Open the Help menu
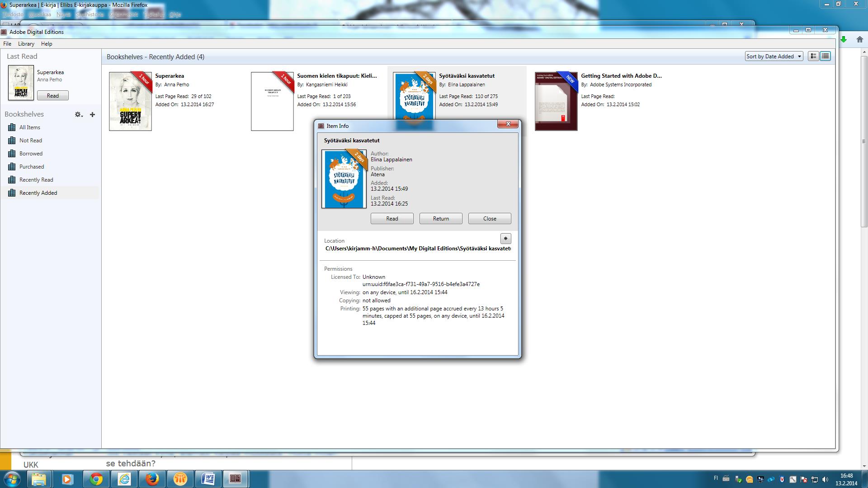Screen dimensions: 868x488 (x=47, y=44)
